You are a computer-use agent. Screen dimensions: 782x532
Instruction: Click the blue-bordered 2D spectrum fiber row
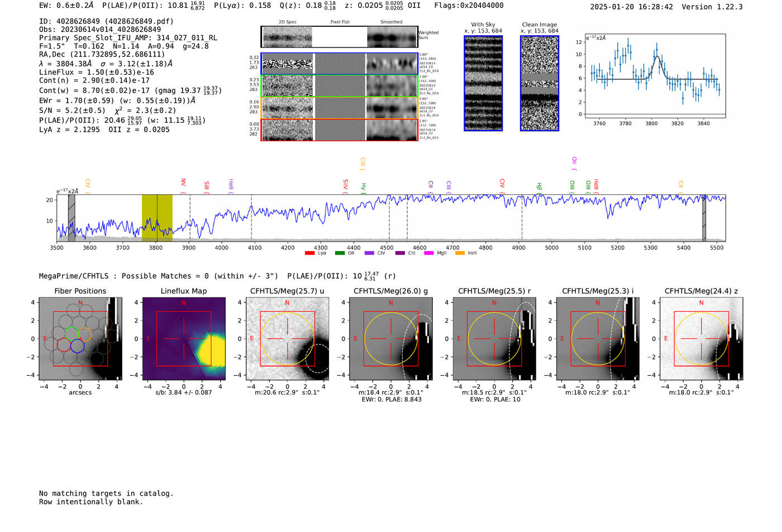(340, 64)
